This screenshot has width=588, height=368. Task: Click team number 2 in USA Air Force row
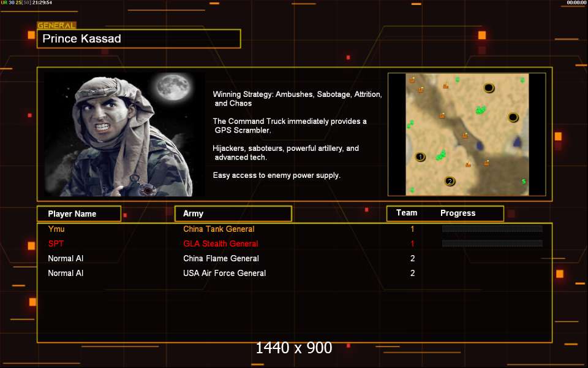pyautogui.click(x=412, y=273)
